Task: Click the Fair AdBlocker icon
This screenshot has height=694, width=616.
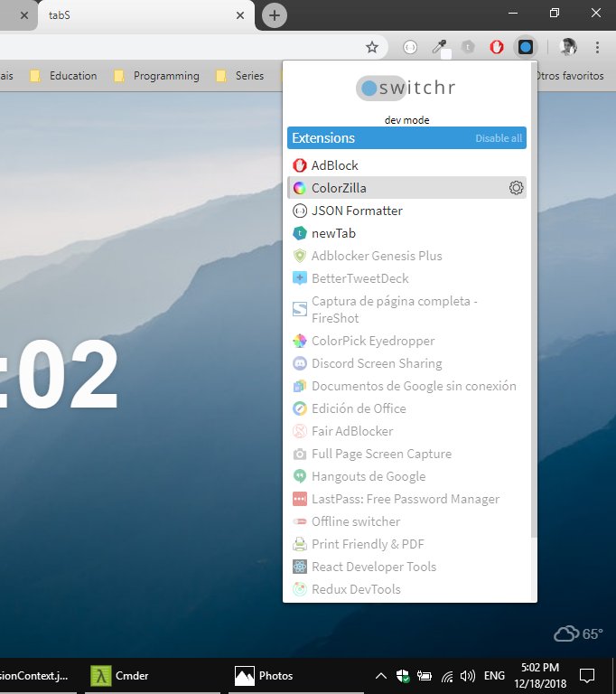Action: click(x=300, y=431)
